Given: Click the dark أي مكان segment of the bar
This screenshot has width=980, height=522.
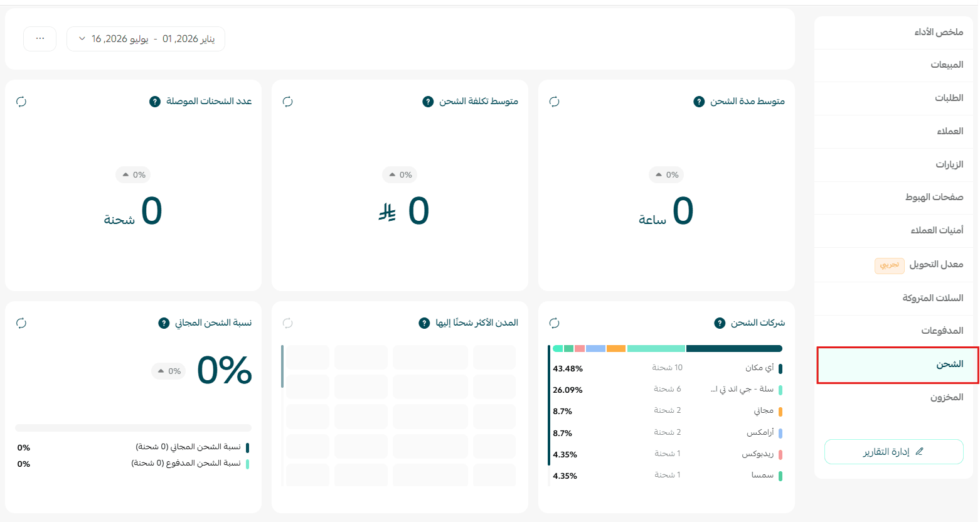Looking at the screenshot, I should [734, 348].
